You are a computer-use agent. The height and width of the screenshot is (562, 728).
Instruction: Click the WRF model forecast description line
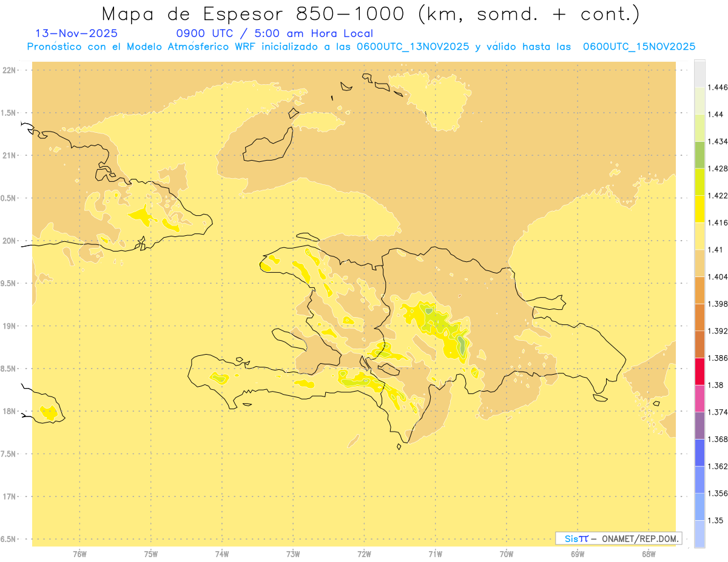click(x=361, y=47)
